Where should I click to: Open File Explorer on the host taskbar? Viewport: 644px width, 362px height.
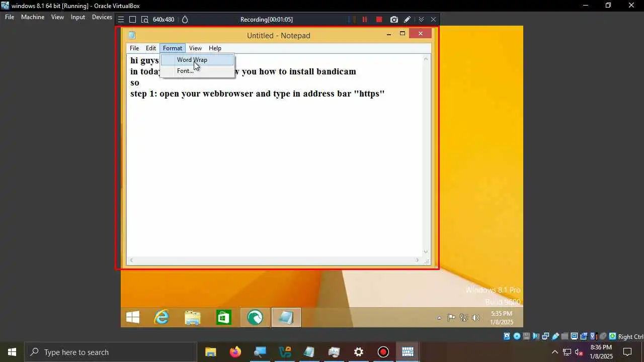click(211, 352)
